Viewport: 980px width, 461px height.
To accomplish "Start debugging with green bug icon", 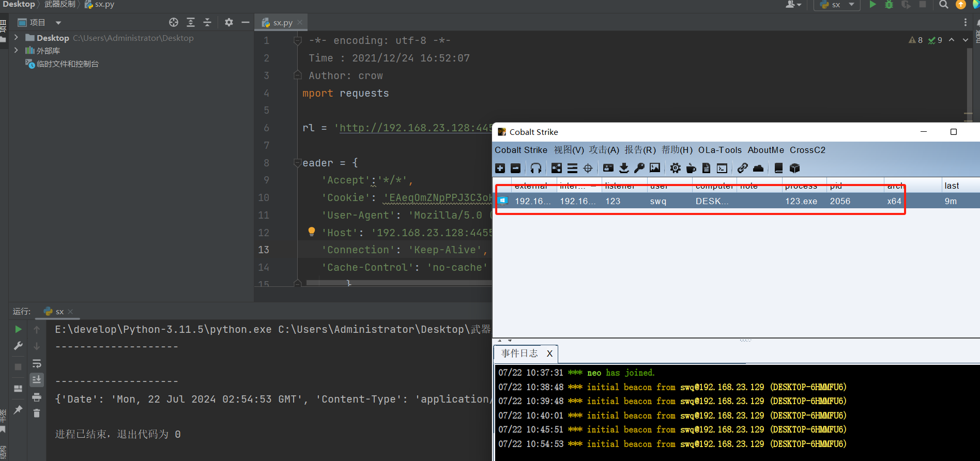I will (x=889, y=5).
